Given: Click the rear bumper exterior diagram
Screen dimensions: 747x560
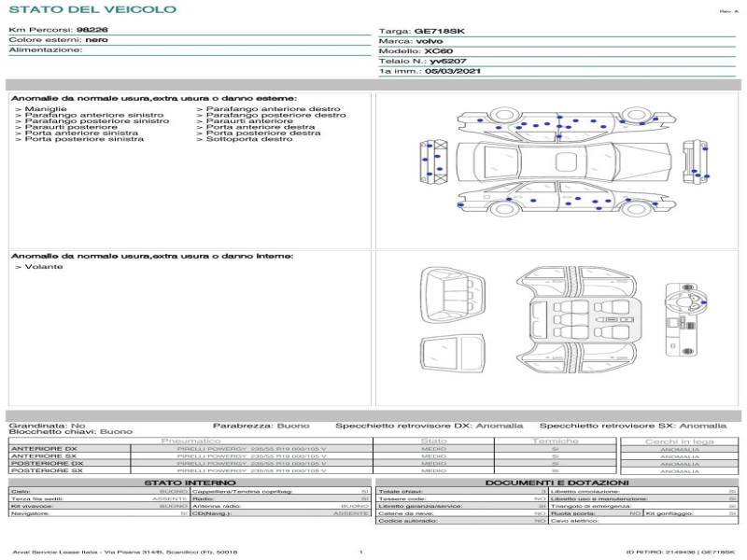Looking at the screenshot, I should point(696,160).
